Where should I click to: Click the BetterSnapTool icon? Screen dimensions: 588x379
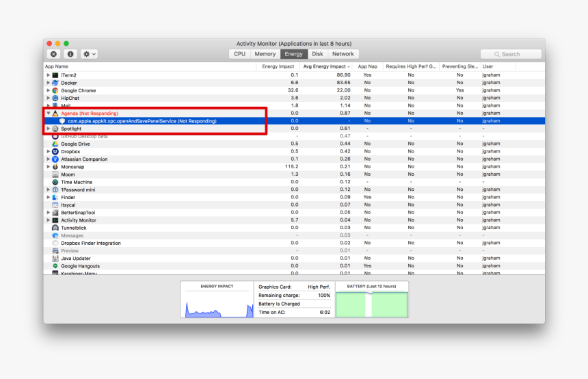point(55,212)
